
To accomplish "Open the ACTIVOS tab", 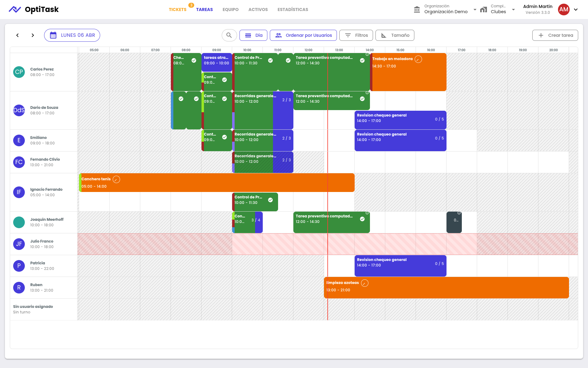I will coord(258,10).
